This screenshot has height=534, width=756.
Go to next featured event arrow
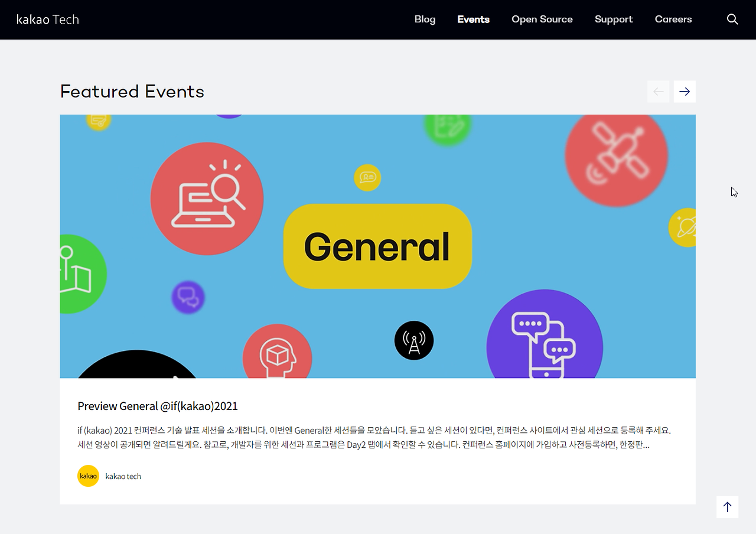685,92
